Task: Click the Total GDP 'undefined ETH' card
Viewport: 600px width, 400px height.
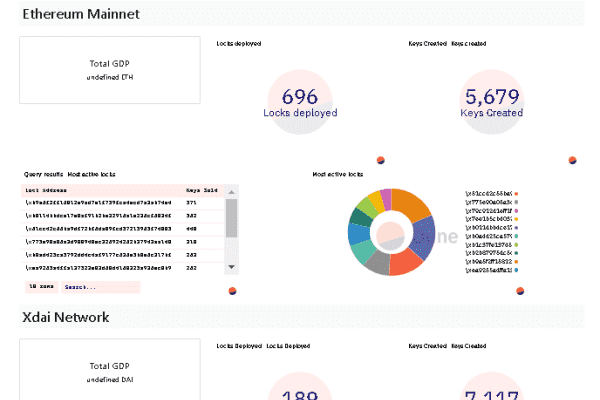Action: 110,70
